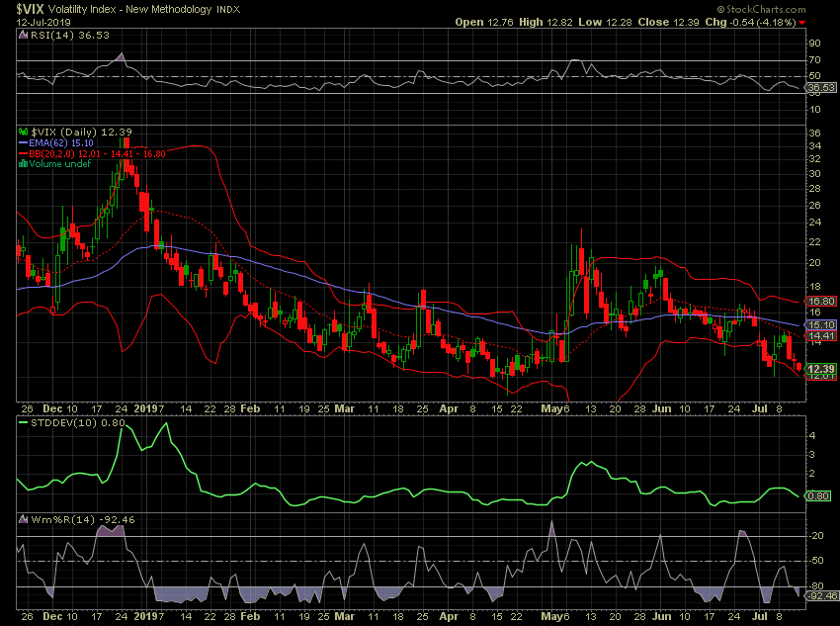Viewport: 840px width, 626px height.
Task: Click the STDDEV(10) 0.80 legend text
Action: click(x=78, y=423)
